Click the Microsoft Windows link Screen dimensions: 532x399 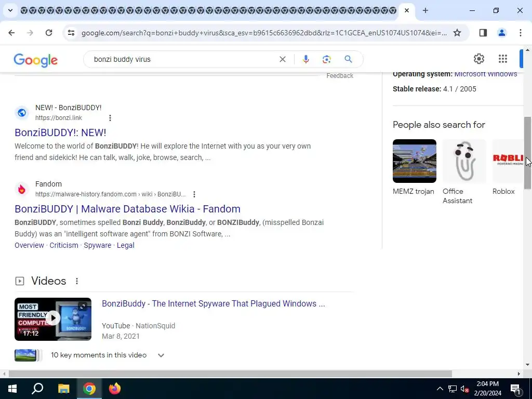point(486,74)
